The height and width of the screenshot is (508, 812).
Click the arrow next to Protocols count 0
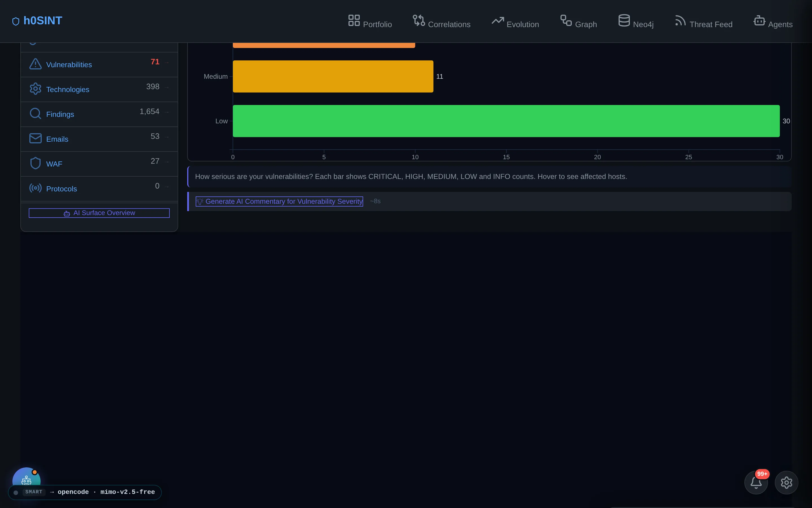167,187
